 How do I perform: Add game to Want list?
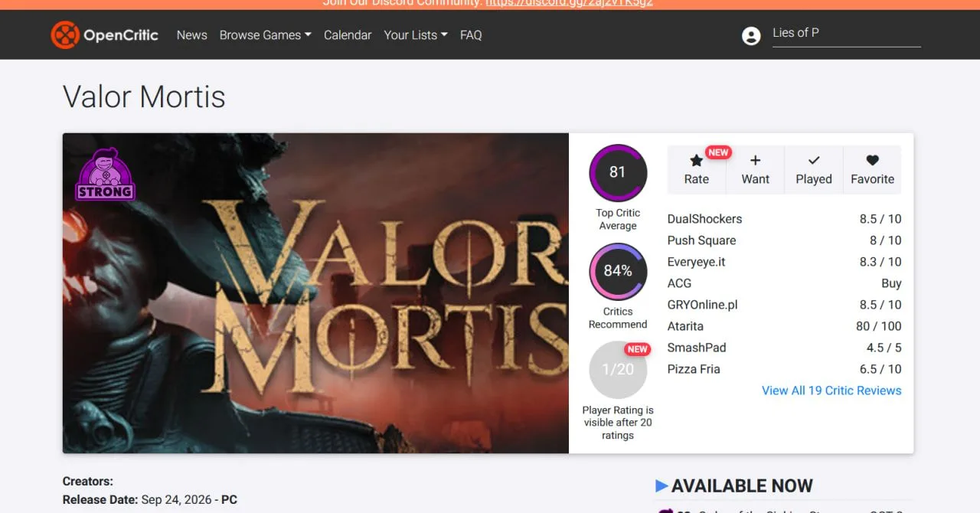755,168
